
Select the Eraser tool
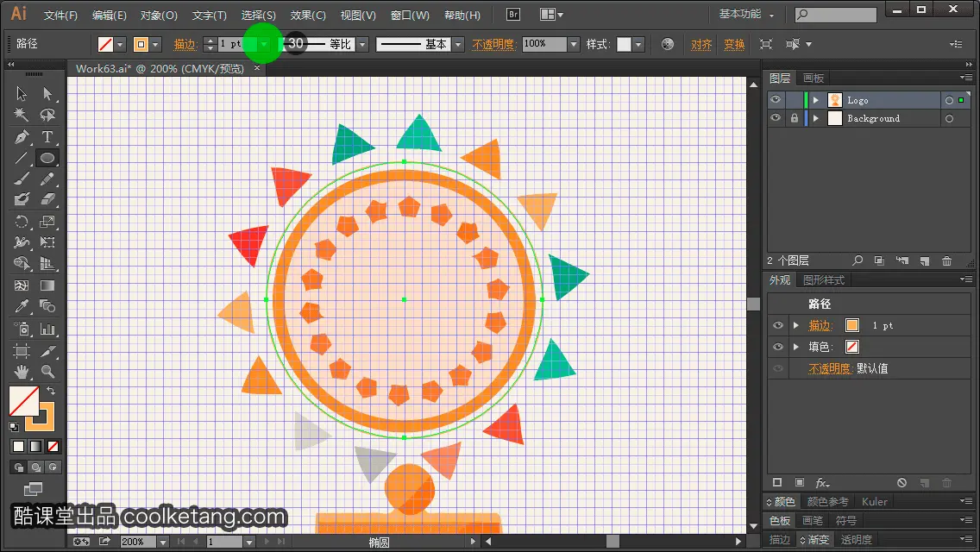47,199
